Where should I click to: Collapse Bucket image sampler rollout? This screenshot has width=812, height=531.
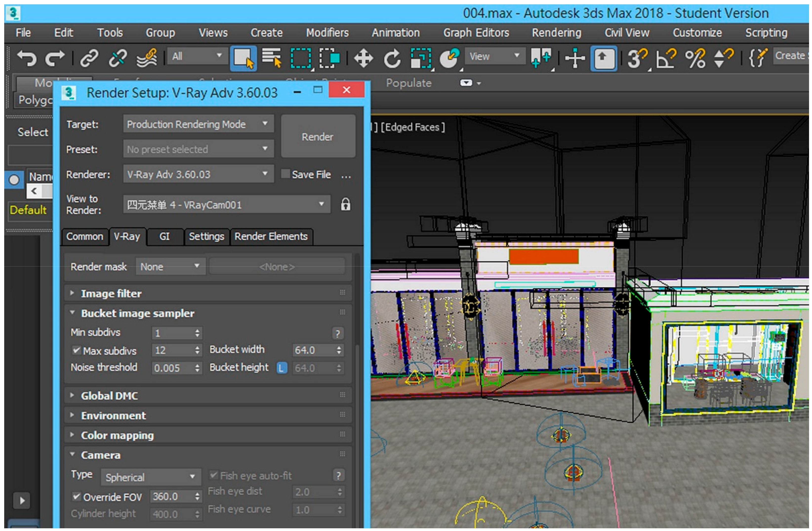coord(208,313)
